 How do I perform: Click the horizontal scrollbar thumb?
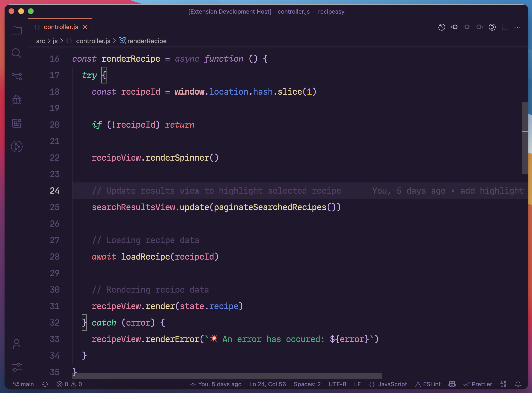(x=227, y=376)
